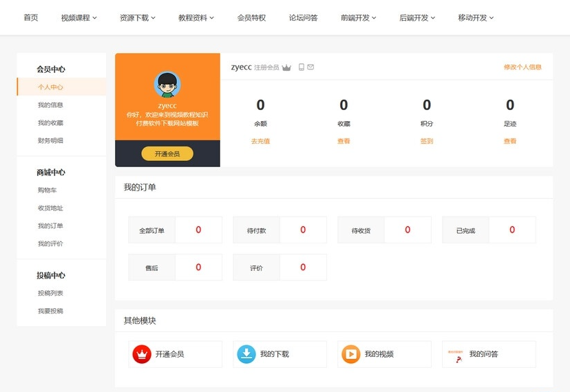Click the email envelope binding icon

coord(310,67)
